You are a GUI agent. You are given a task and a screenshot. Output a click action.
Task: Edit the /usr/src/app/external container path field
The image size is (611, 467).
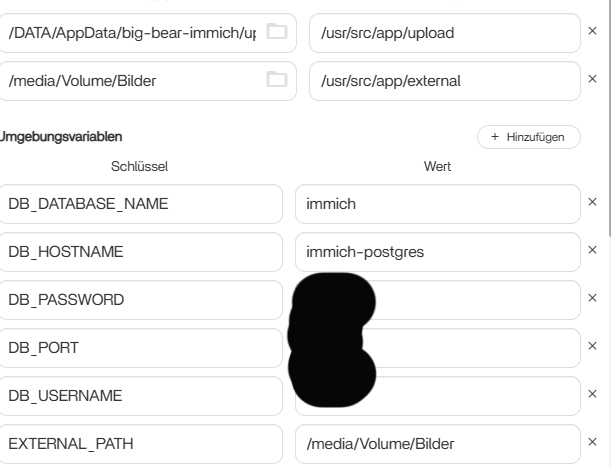[x=440, y=80]
